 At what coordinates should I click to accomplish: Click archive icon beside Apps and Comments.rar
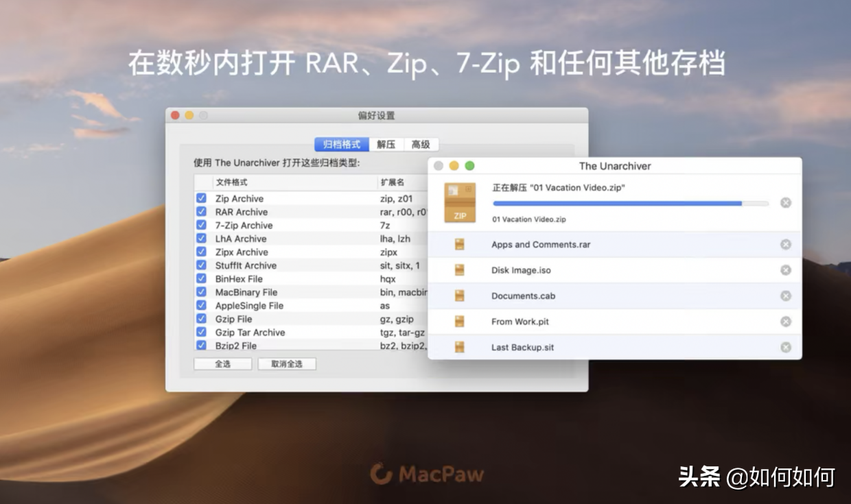tap(460, 245)
